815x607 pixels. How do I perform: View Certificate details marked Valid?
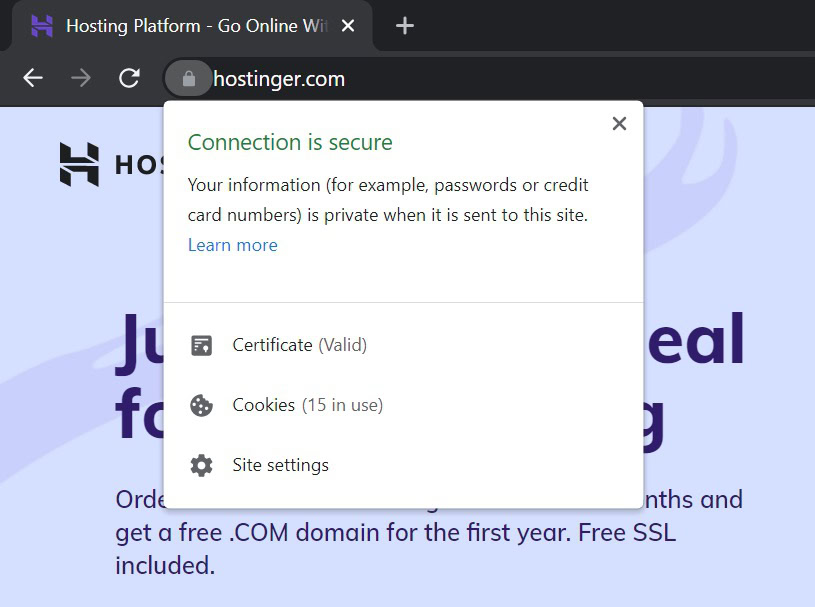tap(300, 344)
